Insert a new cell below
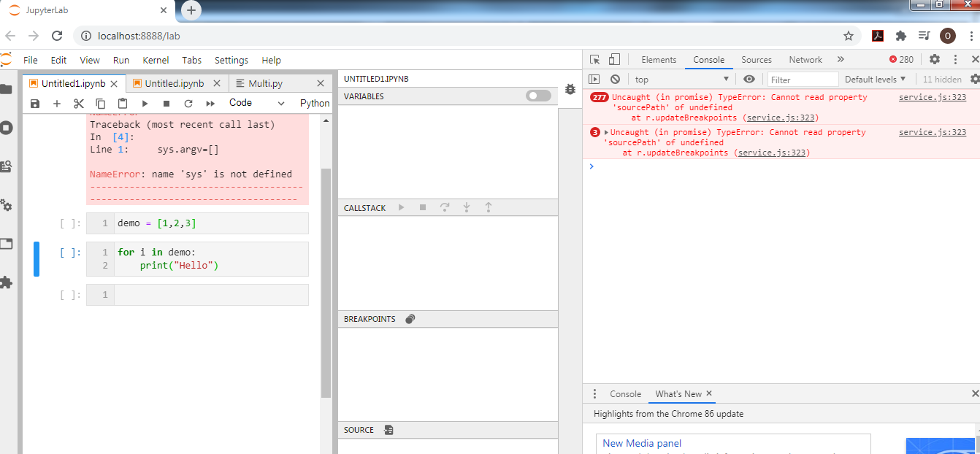The image size is (980, 454). point(56,103)
